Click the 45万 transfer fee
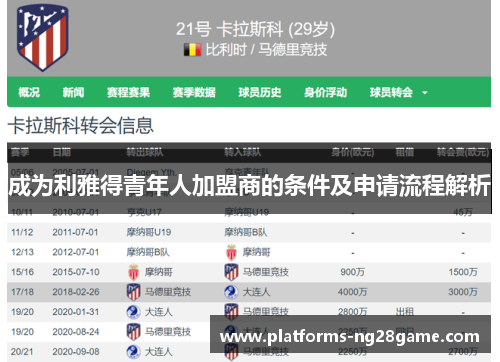The width and height of the screenshot is (500, 362). (463, 212)
